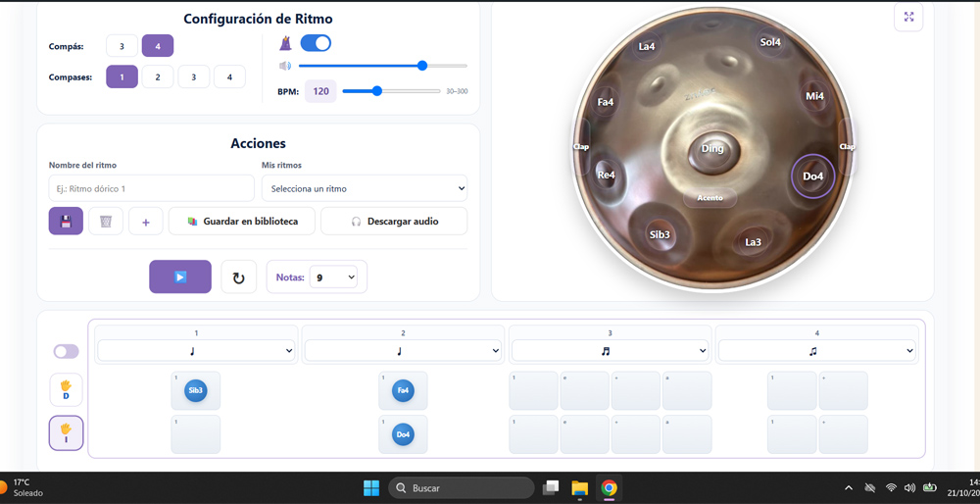The image size is (980, 504).
Task: Delete rhythm using the trash can icon
Action: [x=106, y=221]
